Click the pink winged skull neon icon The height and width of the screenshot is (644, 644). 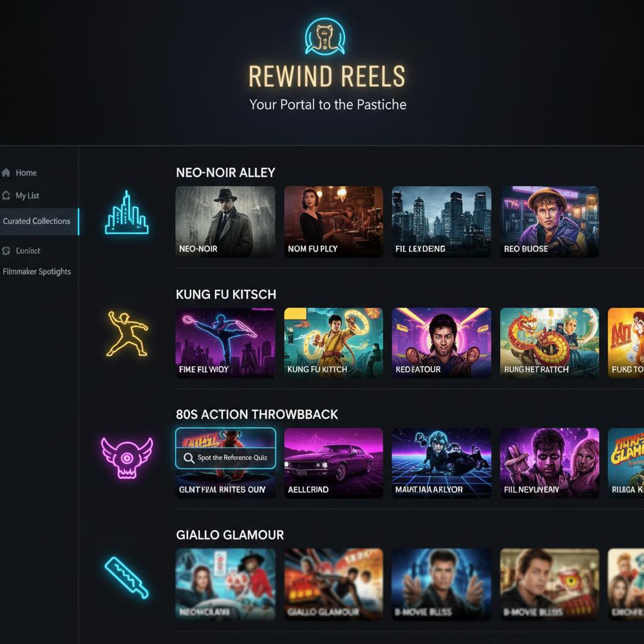tap(127, 458)
